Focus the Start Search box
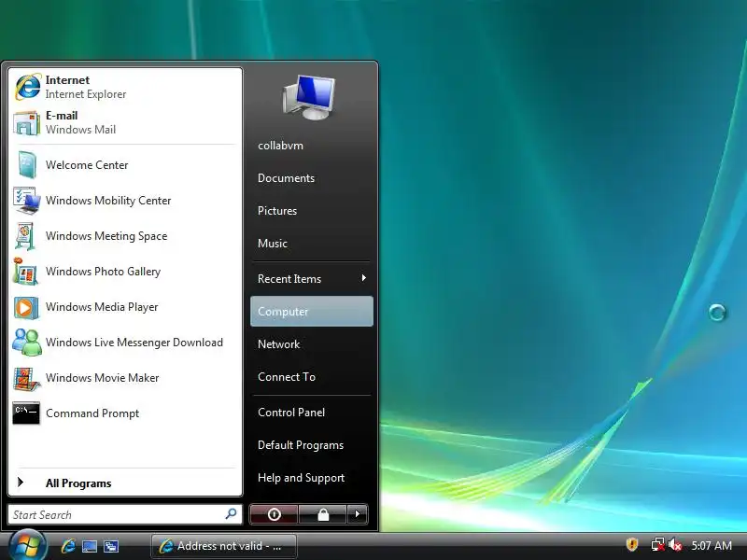The height and width of the screenshot is (560, 747). point(125,514)
